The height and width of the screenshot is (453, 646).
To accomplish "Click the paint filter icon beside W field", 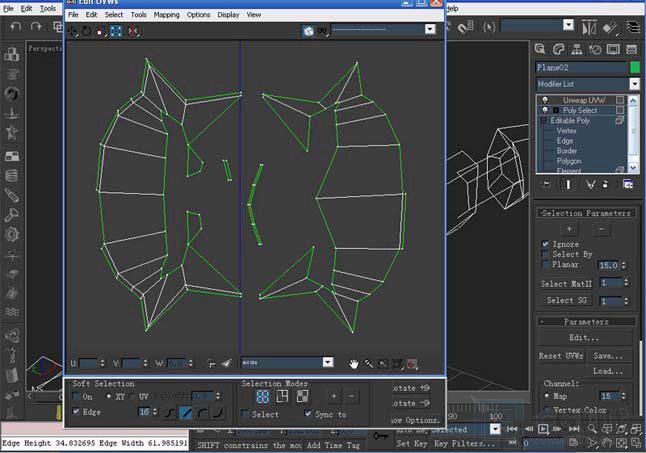I will click(x=226, y=363).
